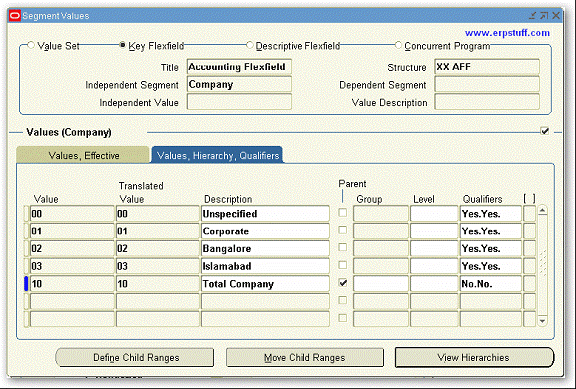This screenshot has width=576, height=389.
Task: Click the descriptive flexfield box in Corporate row
Action: point(529,231)
